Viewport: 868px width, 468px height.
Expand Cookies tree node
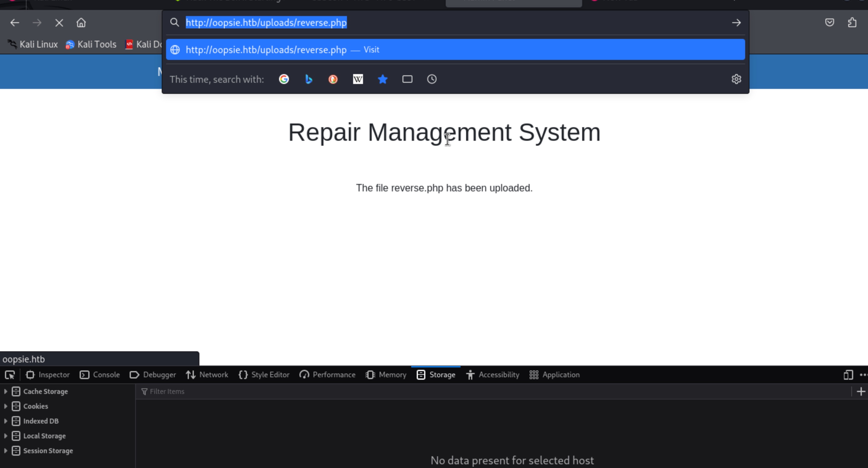click(5, 406)
